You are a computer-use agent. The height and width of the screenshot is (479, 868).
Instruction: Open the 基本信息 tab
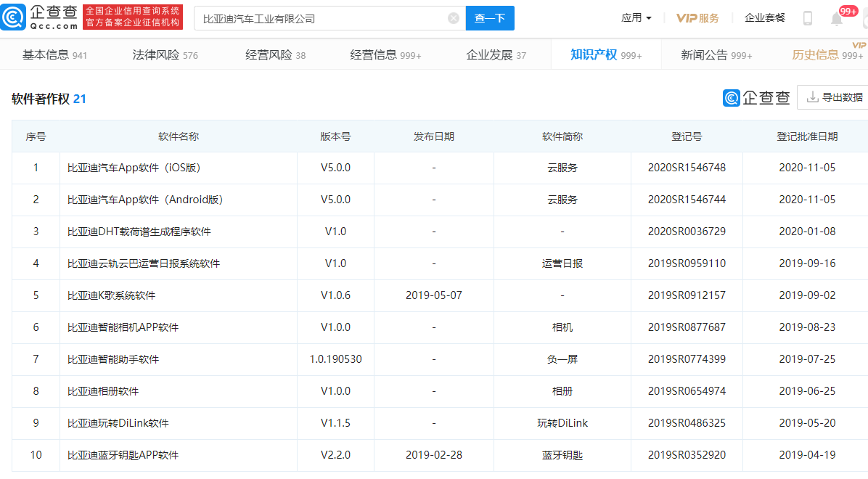coord(54,55)
